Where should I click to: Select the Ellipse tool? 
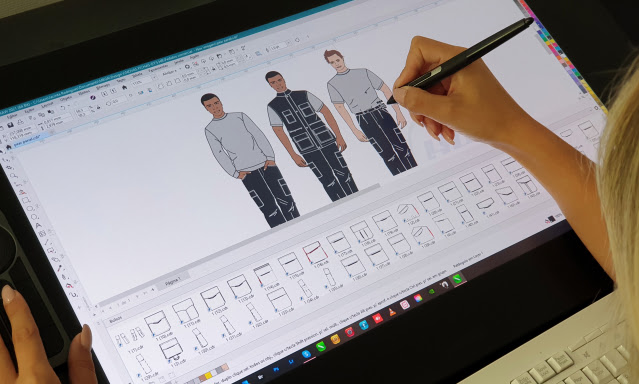point(31,208)
